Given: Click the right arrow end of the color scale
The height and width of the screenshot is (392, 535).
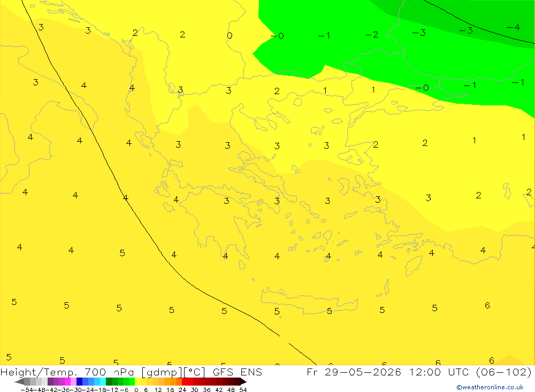Looking at the screenshot, I should (x=243, y=382).
